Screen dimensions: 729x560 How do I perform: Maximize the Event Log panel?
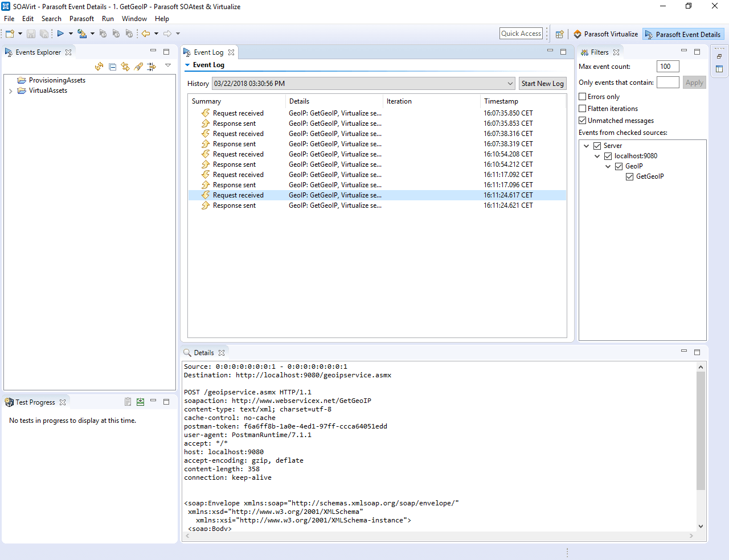[563, 51]
